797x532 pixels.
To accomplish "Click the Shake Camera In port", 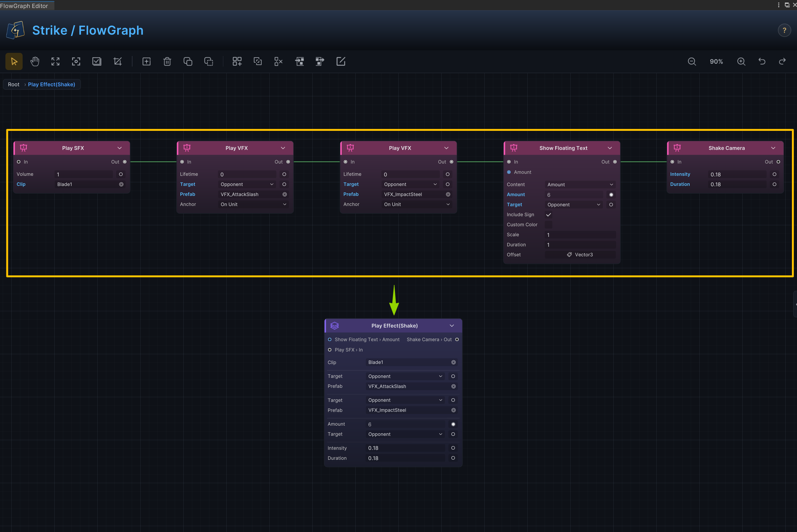I will click(x=672, y=162).
